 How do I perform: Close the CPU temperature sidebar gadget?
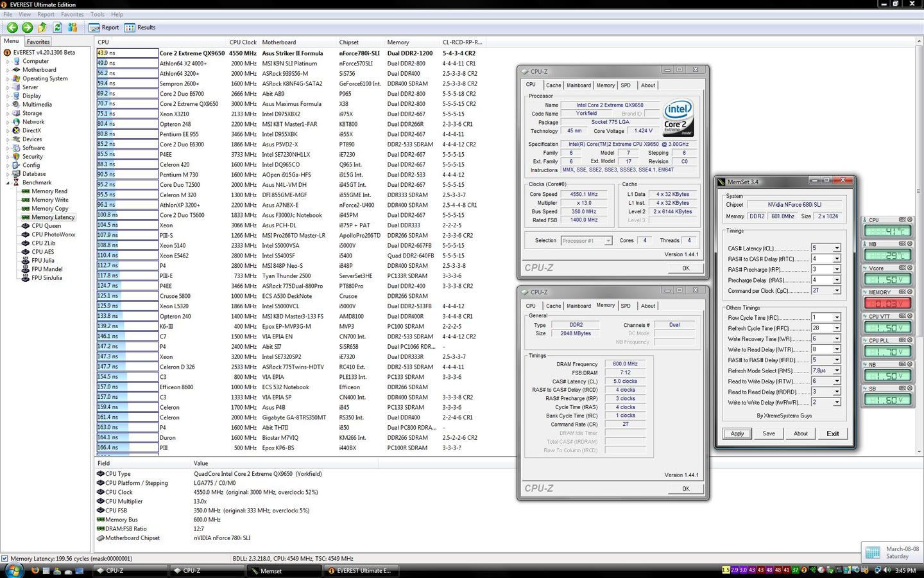pos(910,220)
